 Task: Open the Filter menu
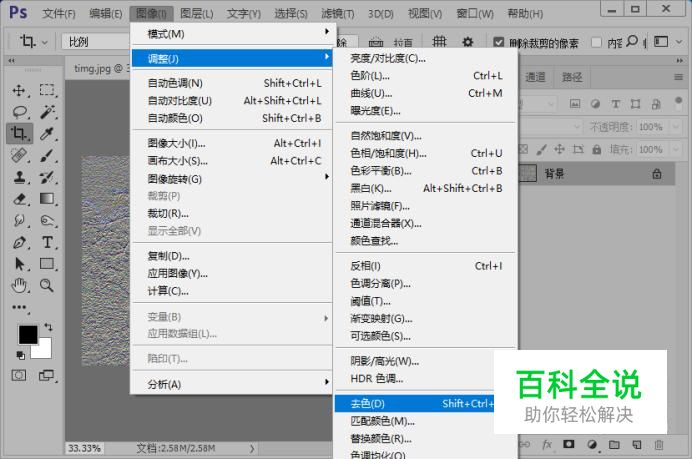coord(338,14)
